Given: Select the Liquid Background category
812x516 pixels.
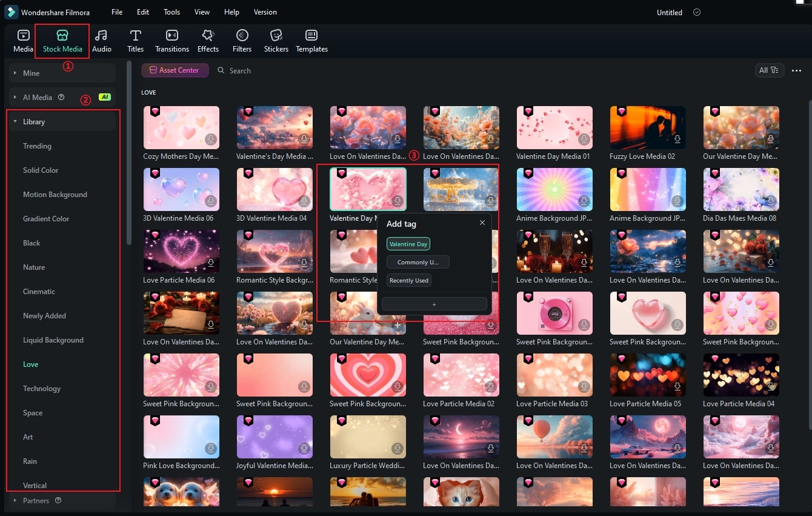Looking at the screenshot, I should pyautogui.click(x=53, y=340).
